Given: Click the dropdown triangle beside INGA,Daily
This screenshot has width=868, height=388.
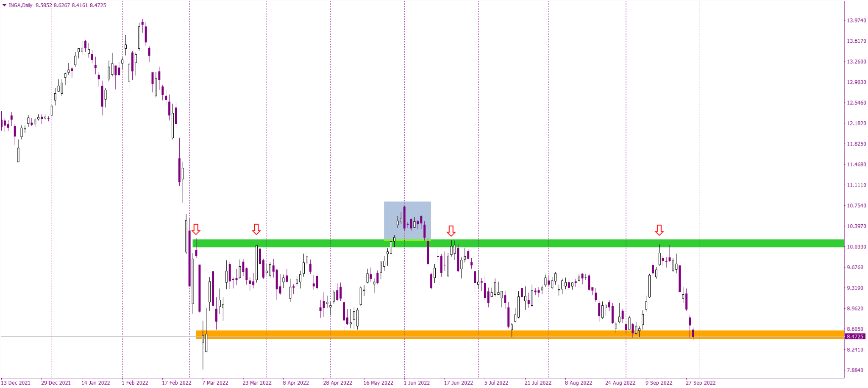Looking at the screenshot, I should click(4, 6).
